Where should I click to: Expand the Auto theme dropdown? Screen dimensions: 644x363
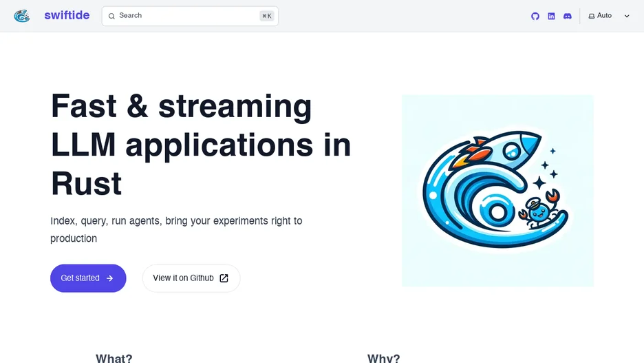pos(609,16)
